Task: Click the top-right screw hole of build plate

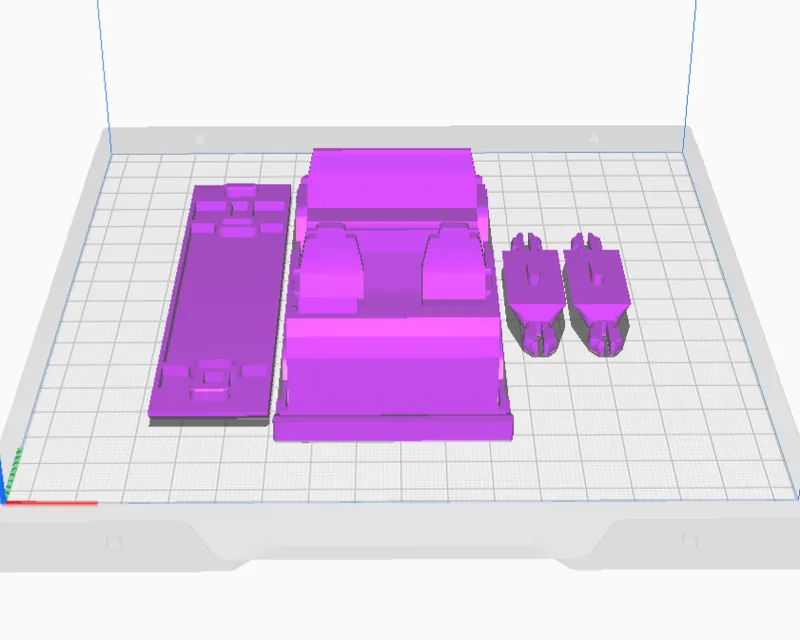Action: (x=594, y=138)
